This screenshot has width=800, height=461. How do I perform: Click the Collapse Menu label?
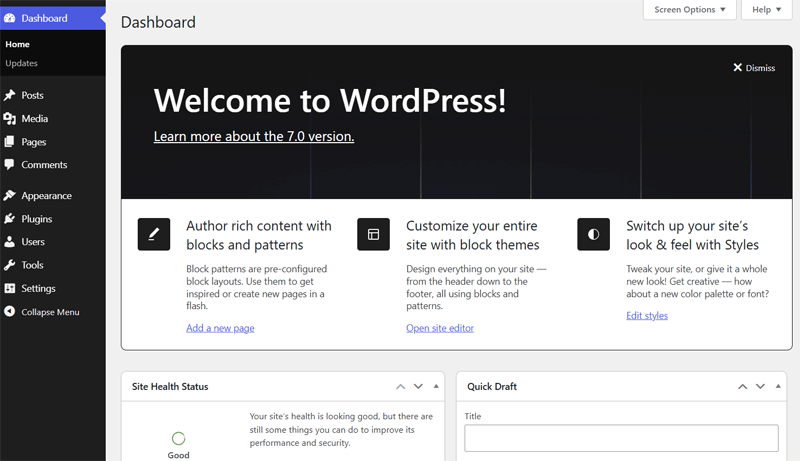click(50, 312)
